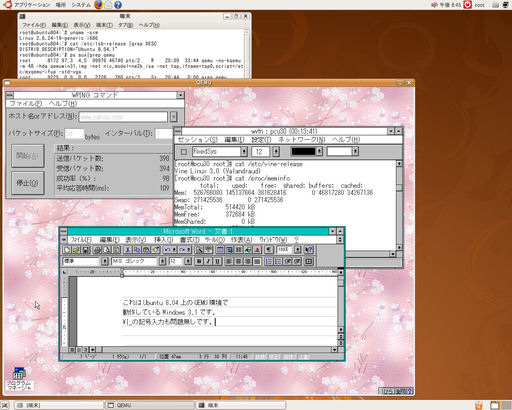This screenshot has height=410, width=512.
Task: Print the document using Word's printer icon
Action: tap(97, 250)
